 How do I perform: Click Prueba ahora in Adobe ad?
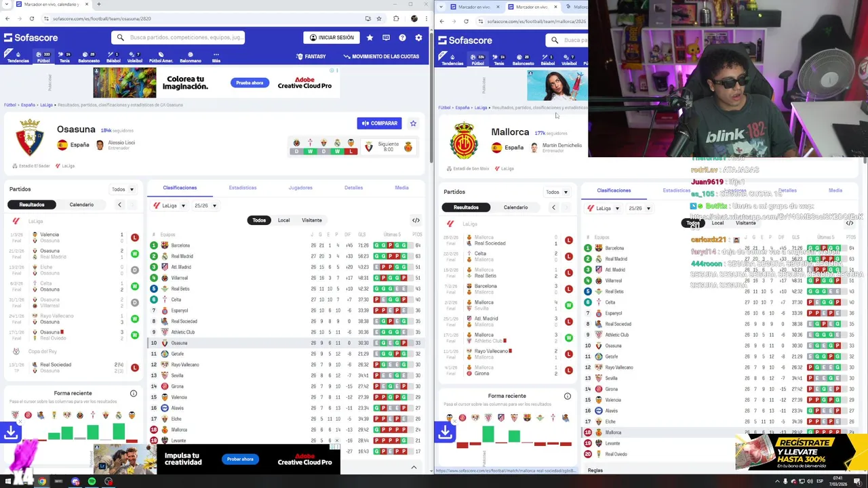coord(250,83)
